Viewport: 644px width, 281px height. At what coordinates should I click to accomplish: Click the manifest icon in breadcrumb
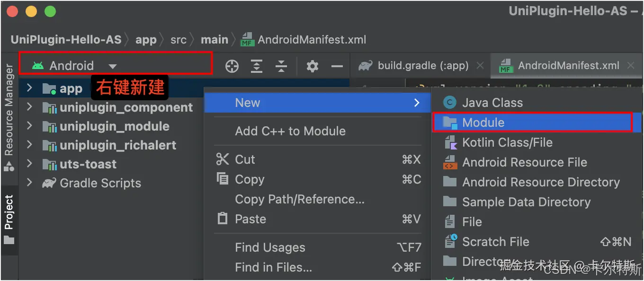coord(248,39)
